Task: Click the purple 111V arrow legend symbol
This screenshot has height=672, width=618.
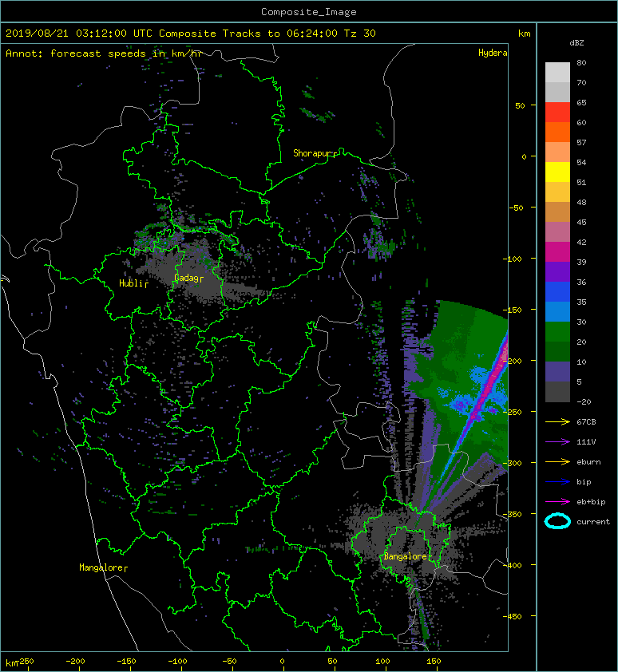Action: pos(557,442)
